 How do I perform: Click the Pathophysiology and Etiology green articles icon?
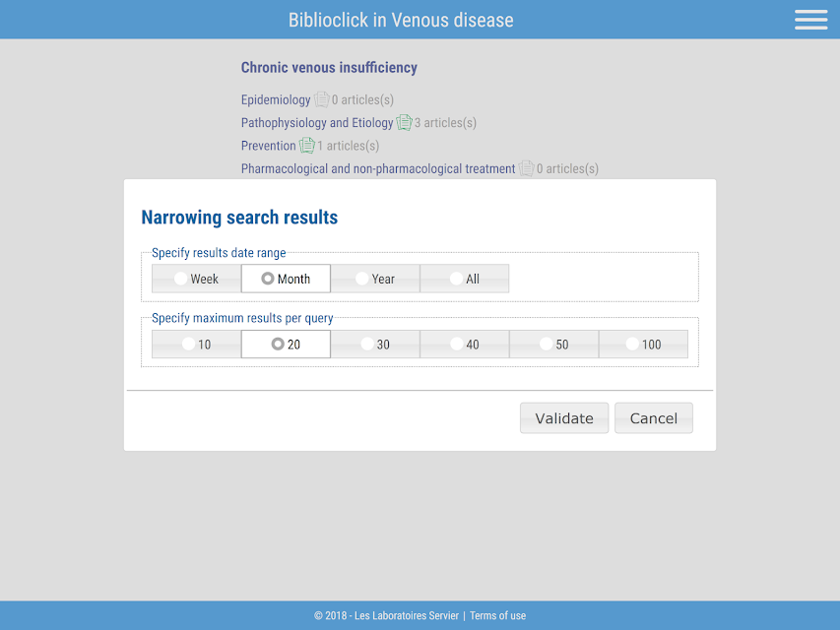coord(404,123)
